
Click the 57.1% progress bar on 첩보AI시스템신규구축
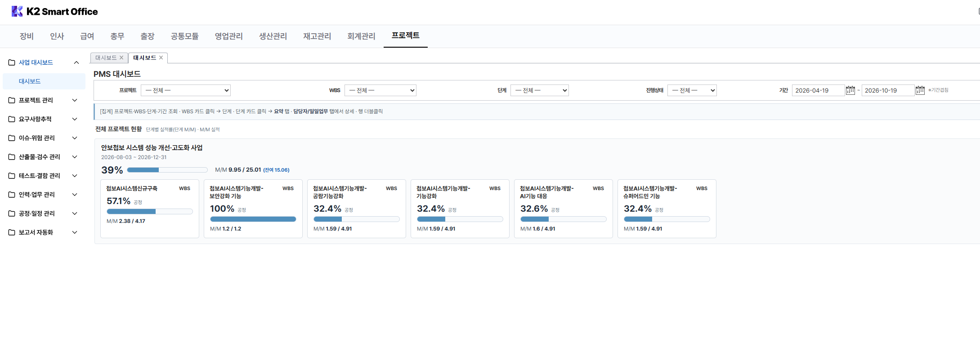[150, 211]
